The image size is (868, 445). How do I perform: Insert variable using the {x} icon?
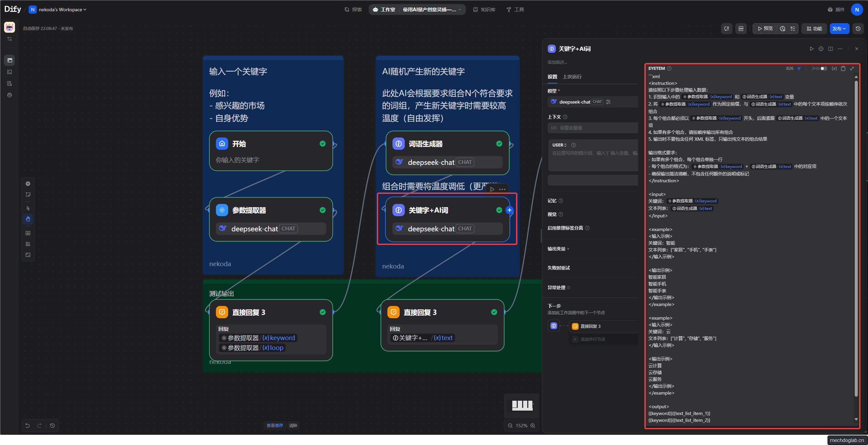coord(834,68)
